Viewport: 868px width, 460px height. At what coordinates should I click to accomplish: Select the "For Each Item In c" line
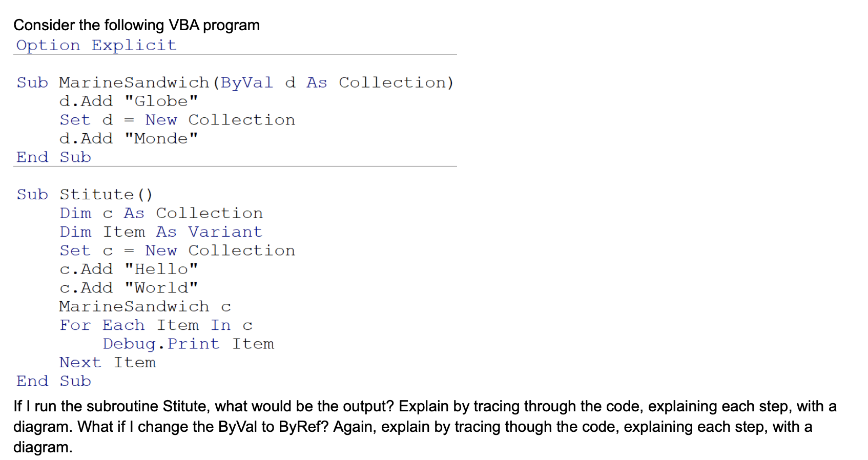(x=156, y=325)
